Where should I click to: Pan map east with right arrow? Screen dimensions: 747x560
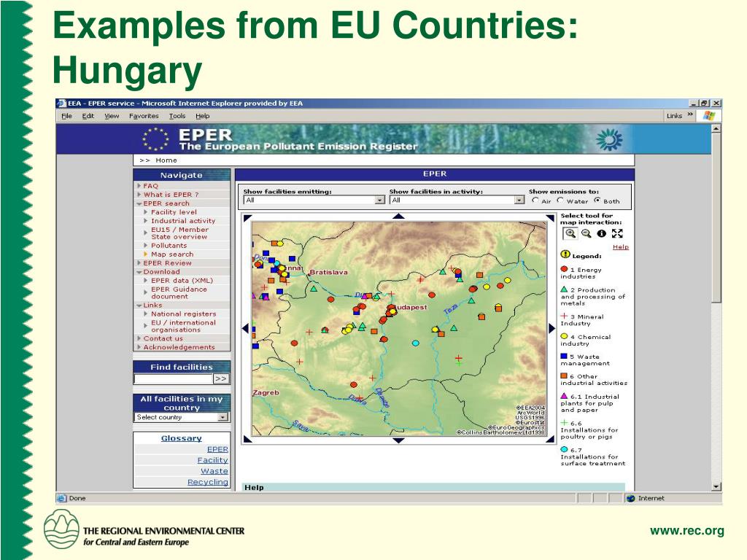pos(551,328)
